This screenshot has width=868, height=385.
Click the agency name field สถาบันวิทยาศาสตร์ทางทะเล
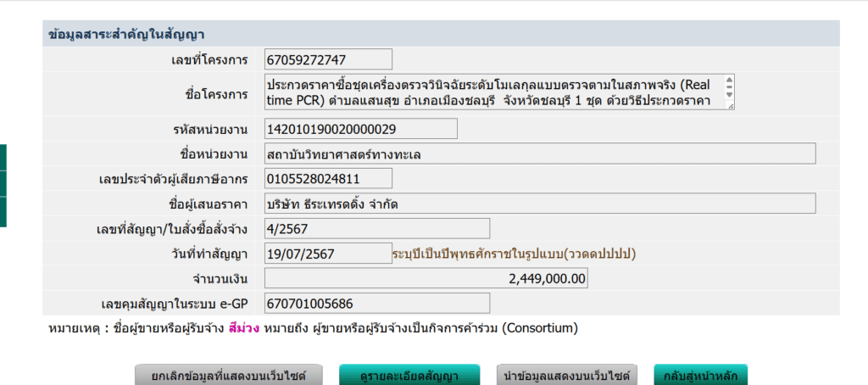click(x=539, y=153)
